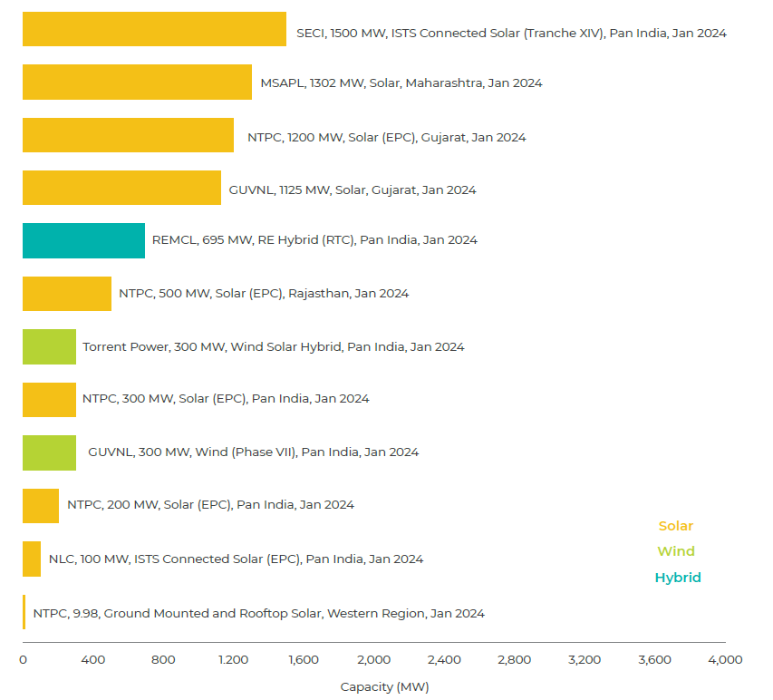
Task: Select the NTPC 200 MW solar bar
Action: [40, 505]
